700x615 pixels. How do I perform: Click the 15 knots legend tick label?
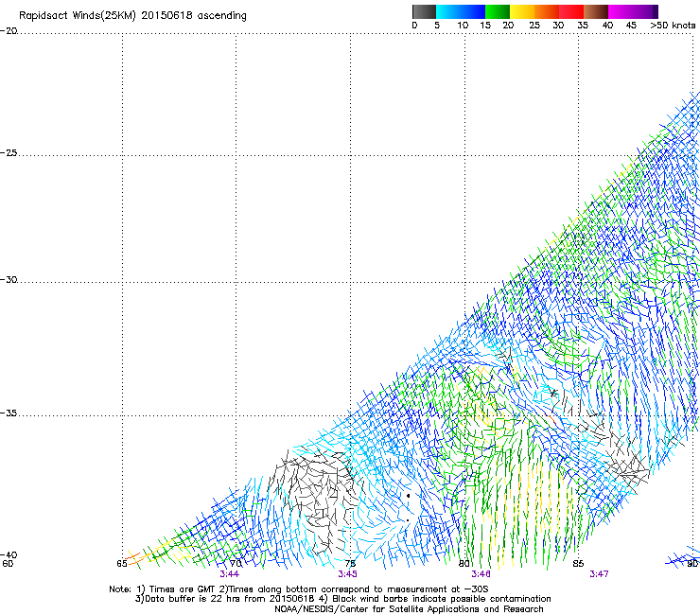pos(485,26)
